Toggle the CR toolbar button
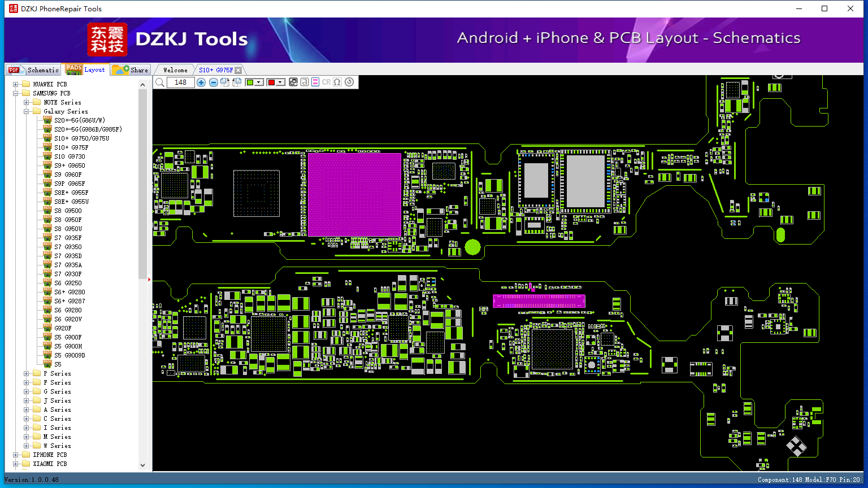Viewport: 868px width, 488px height. click(x=326, y=82)
